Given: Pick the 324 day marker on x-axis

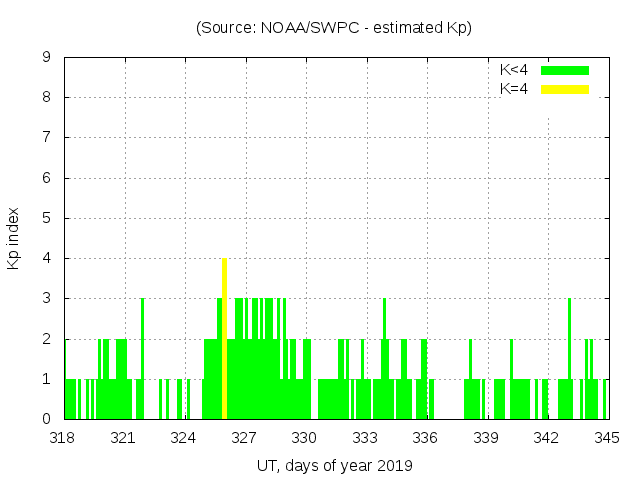Looking at the screenshot, I should (184, 437).
